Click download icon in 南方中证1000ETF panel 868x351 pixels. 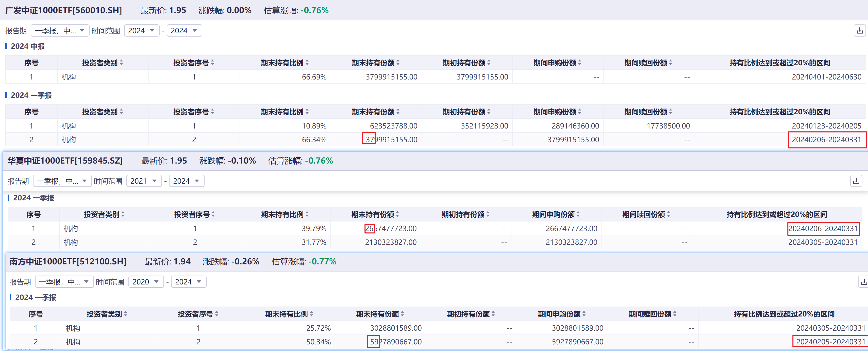pyautogui.click(x=864, y=282)
